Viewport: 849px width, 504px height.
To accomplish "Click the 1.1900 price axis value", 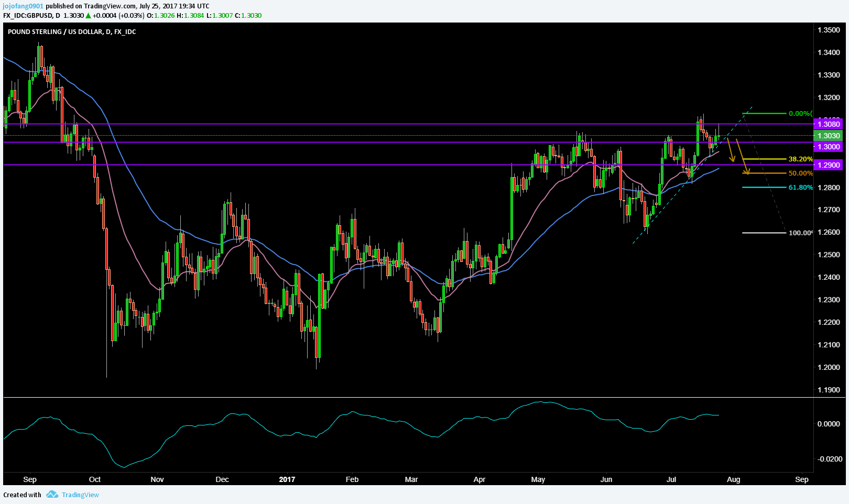I will point(829,390).
